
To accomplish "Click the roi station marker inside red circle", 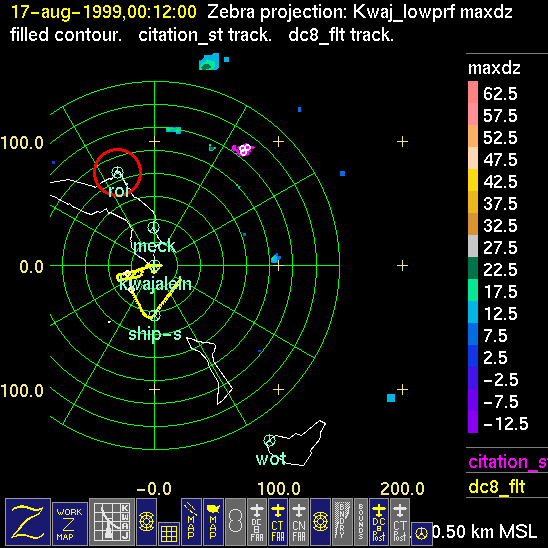I will coord(118,172).
